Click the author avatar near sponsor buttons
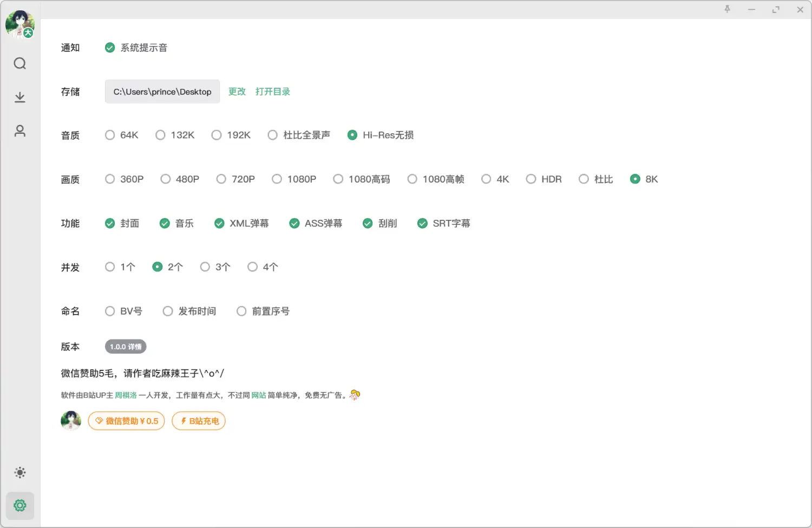 click(71, 421)
